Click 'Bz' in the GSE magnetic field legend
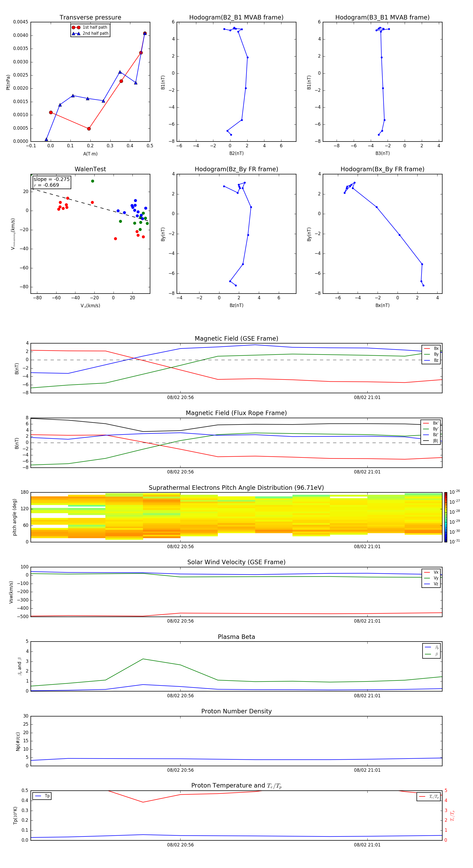 click(431, 360)
